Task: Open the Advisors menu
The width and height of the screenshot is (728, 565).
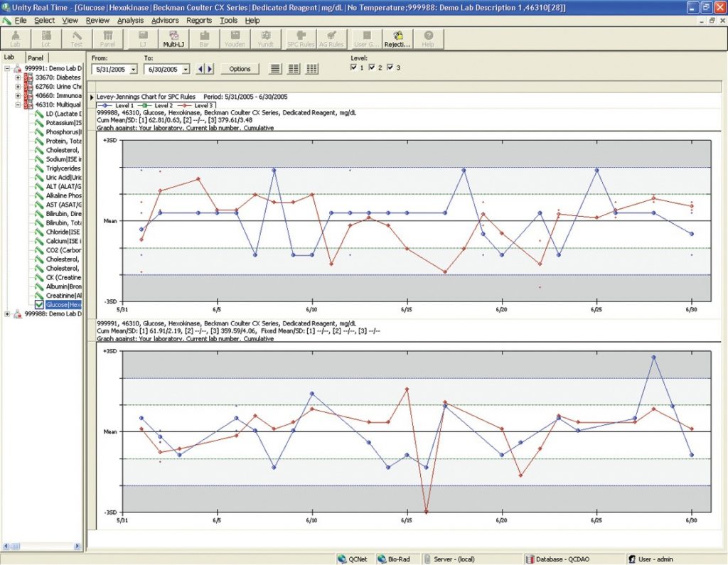Action: 165,21
